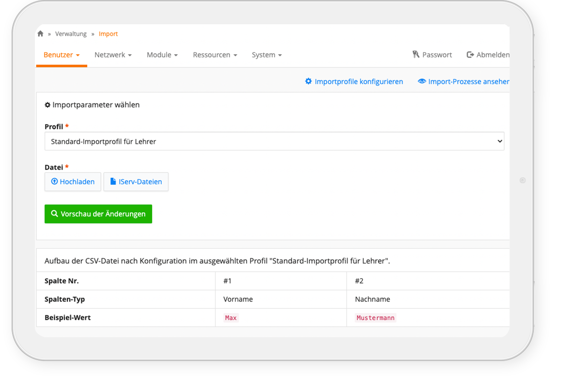The image size is (572, 392).
Task: Click the eye icon beside Import-Prozesse ansehen
Action: click(421, 81)
